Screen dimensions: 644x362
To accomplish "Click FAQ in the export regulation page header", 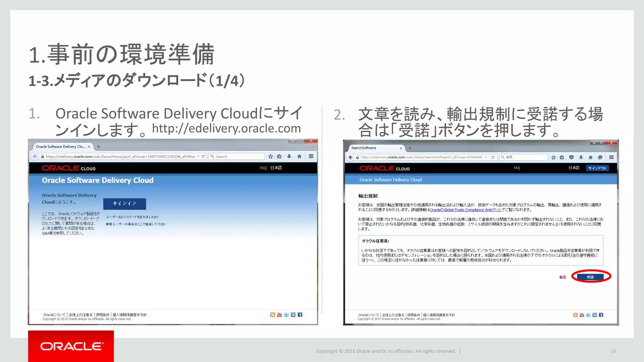I will tap(517, 168).
